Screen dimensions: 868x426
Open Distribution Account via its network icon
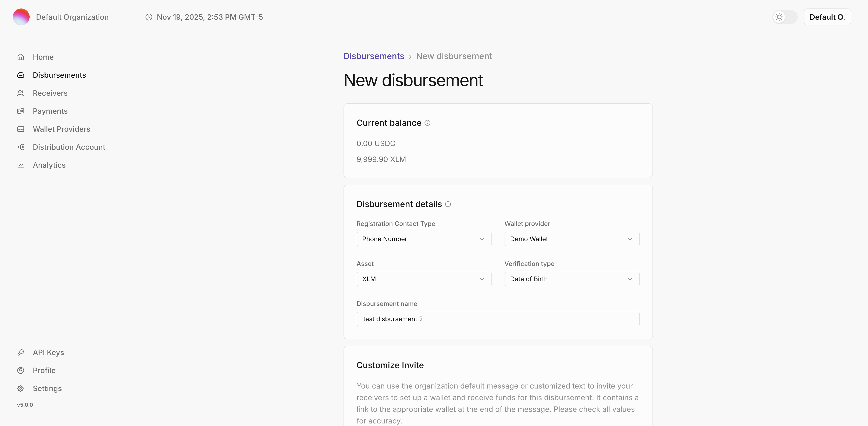(21, 147)
